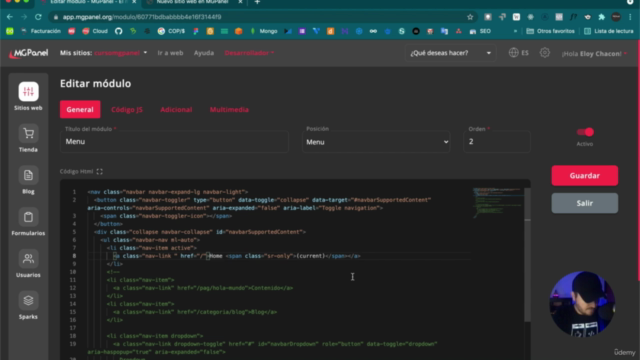This screenshot has width=640, height=360.
Task: Click the MGPanel logo
Action: 29,53
